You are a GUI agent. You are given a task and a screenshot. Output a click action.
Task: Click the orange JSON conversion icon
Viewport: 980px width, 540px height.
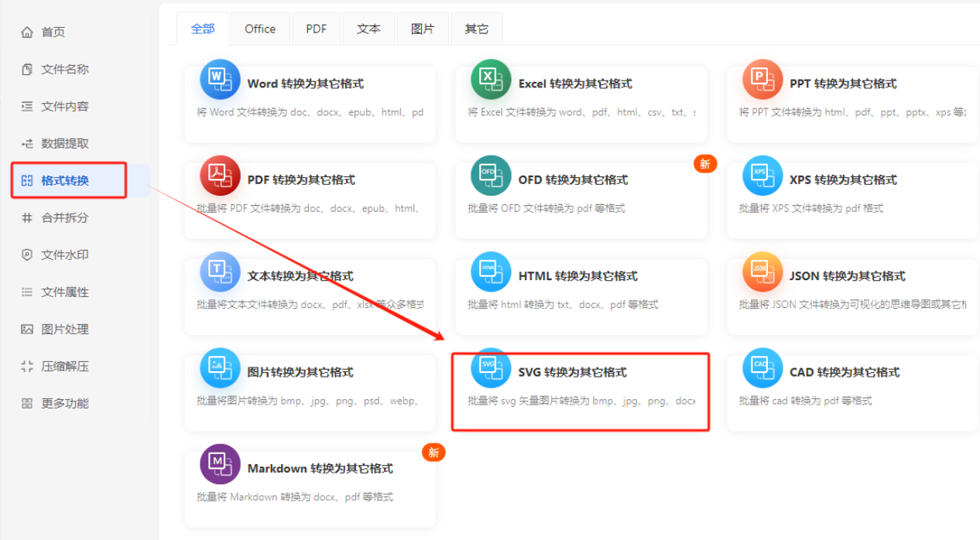[762, 272]
